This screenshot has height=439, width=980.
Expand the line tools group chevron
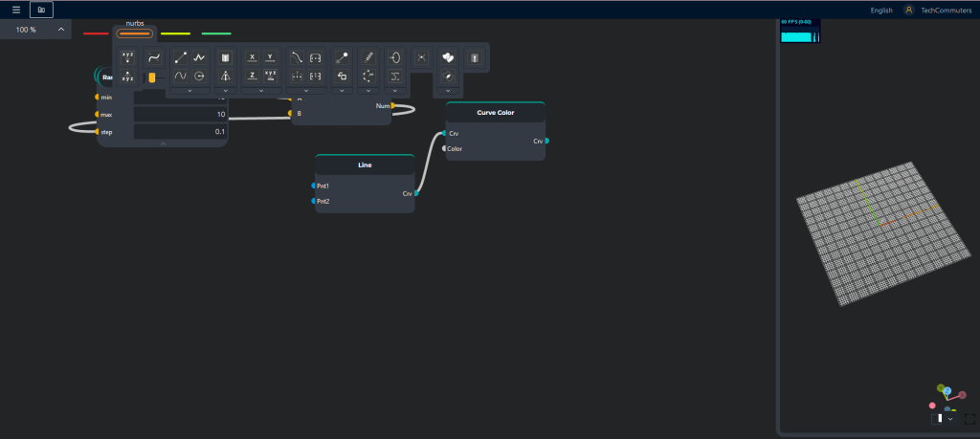click(190, 91)
